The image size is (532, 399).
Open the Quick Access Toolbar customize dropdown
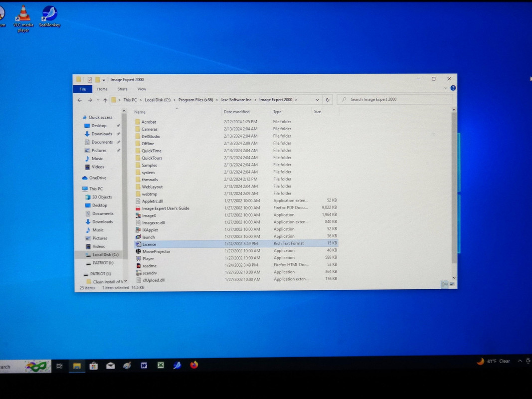pos(104,80)
